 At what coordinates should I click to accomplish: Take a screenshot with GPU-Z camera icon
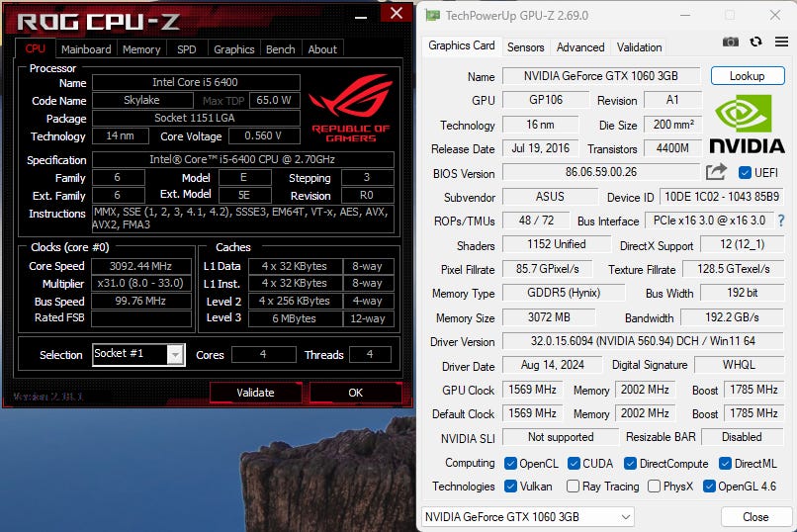pyautogui.click(x=731, y=42)
